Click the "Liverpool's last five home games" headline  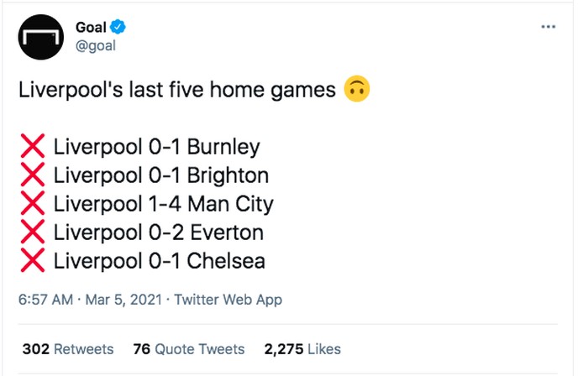tap(176, 90)
